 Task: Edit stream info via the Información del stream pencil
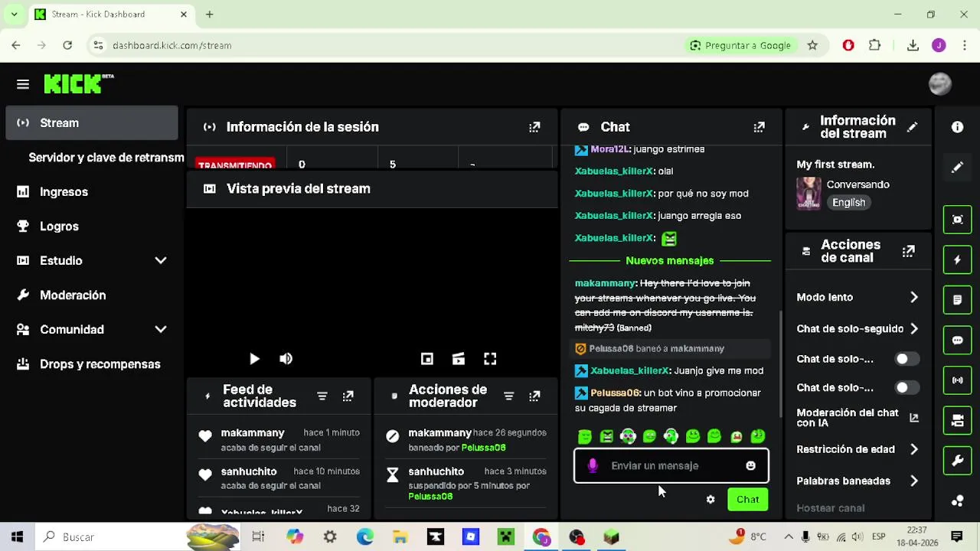click(912, 127)
